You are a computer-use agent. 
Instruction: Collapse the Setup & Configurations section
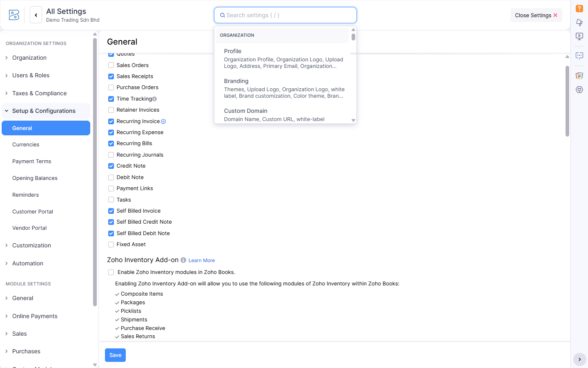coord(46,111)
